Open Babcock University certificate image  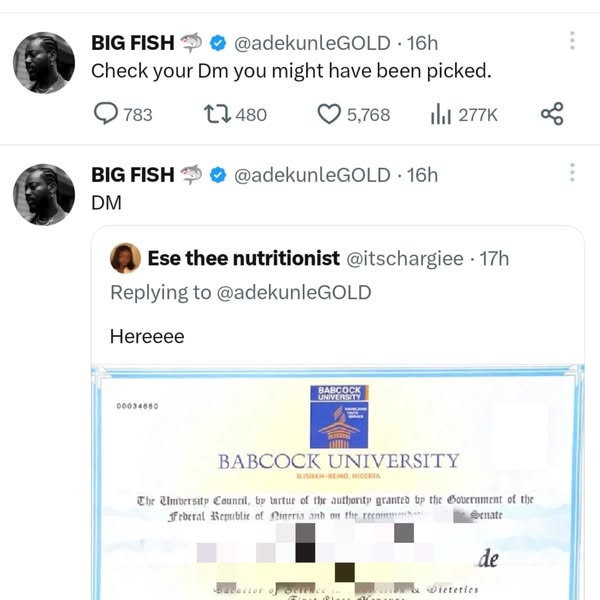pyautogui.click(x=338, y=482)
